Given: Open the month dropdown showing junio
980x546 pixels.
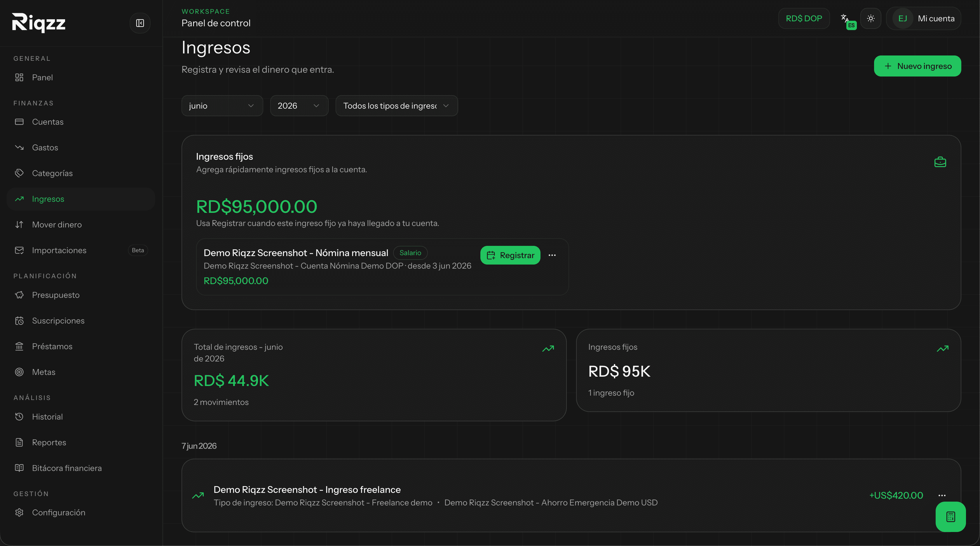Looking at the screenshot, I should (222, 106).
